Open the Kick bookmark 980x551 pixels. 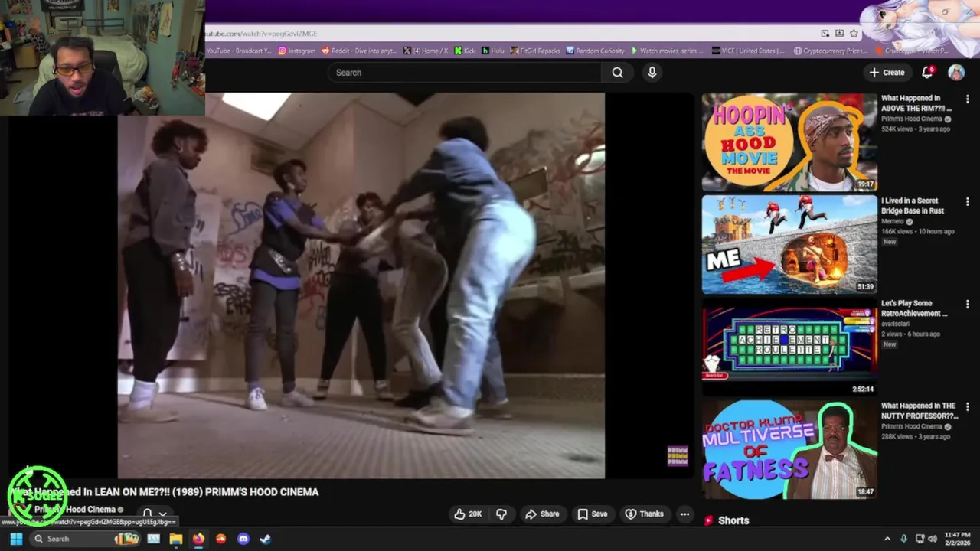[465, 51]
